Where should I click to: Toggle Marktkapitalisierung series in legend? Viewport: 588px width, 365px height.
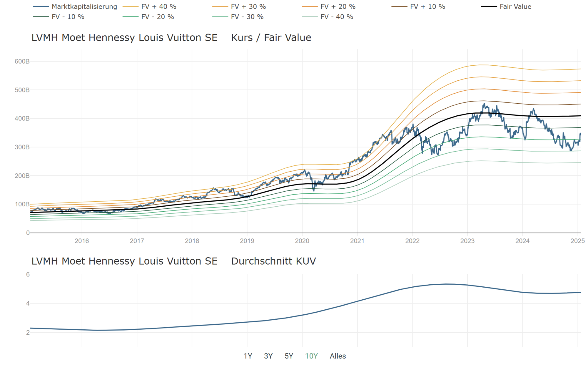[84, 6]
